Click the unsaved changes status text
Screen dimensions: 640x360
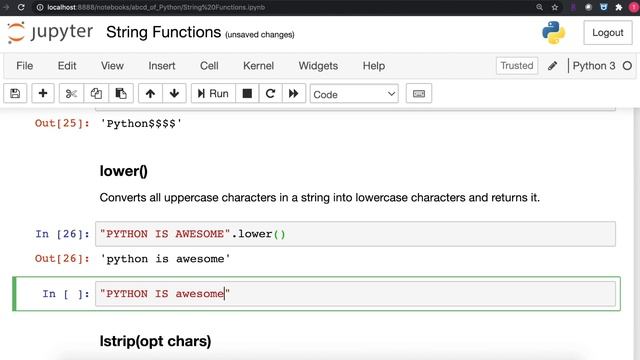coord(260,35)
